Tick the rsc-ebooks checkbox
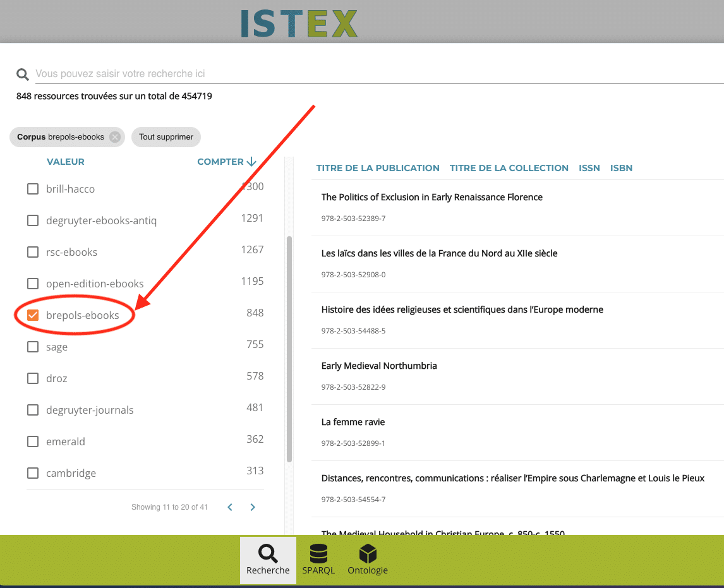Screen dimensions: 724x588 33,252
